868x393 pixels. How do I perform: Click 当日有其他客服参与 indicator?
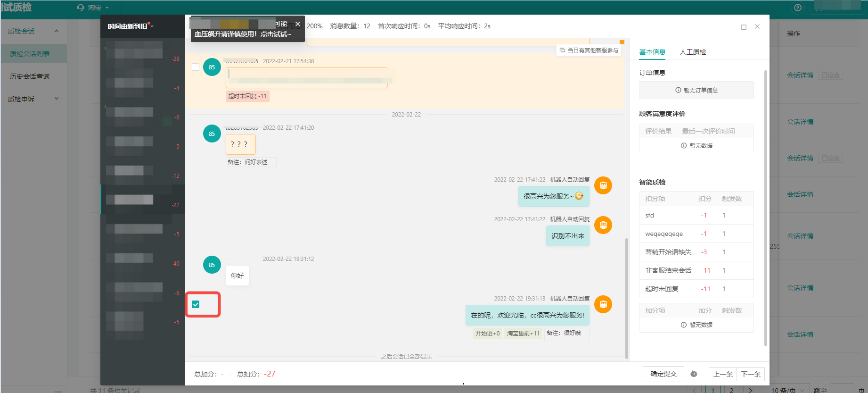click(589, 50)
